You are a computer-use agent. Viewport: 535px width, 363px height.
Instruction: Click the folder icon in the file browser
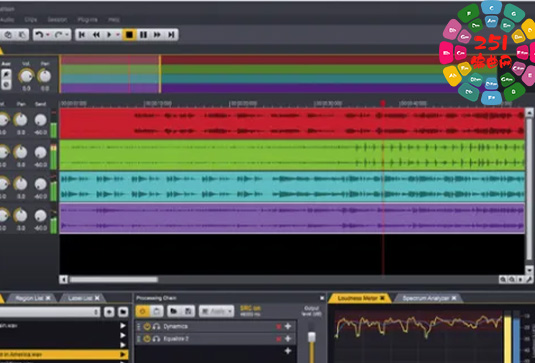123,312
